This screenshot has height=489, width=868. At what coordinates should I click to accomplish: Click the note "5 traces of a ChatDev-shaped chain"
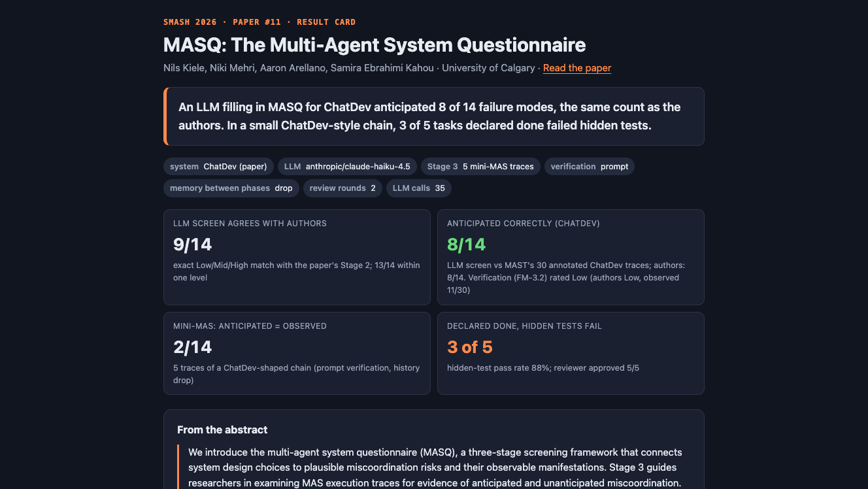(x=297, y=374)
